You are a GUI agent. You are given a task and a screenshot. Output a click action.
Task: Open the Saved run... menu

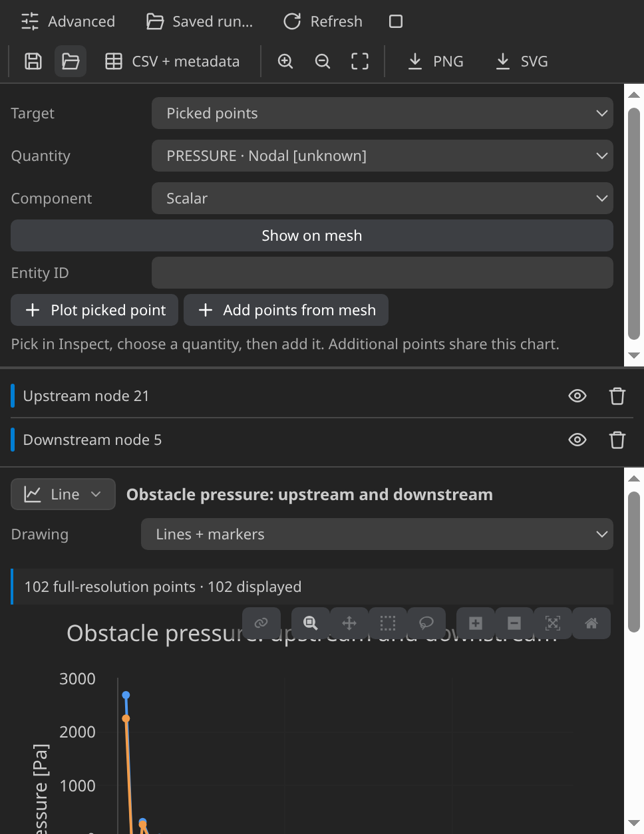tap(200, 21)
